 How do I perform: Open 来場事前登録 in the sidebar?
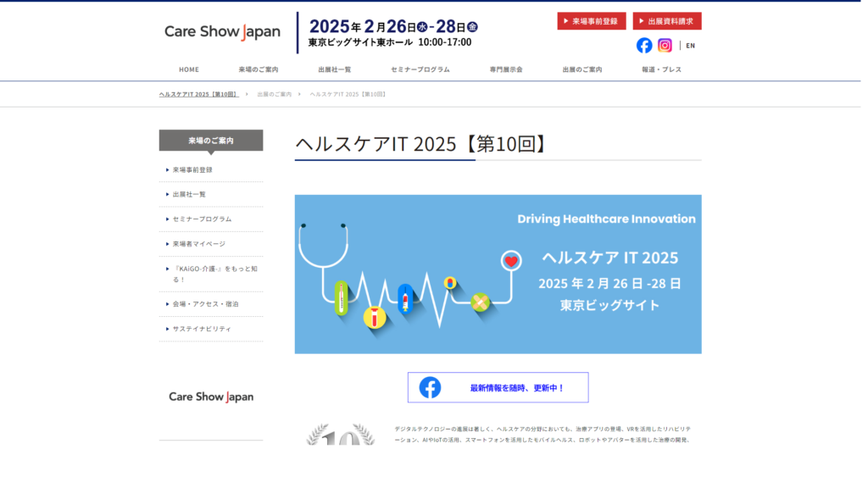194,171
